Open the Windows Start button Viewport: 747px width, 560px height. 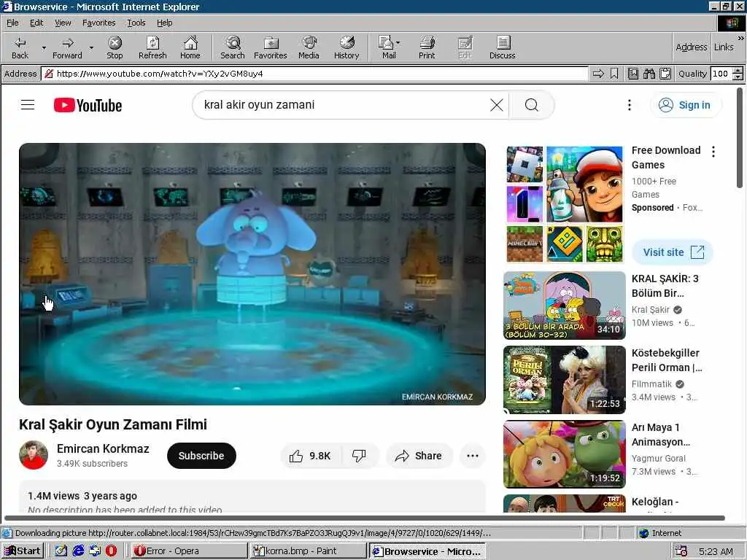[23, 551]
